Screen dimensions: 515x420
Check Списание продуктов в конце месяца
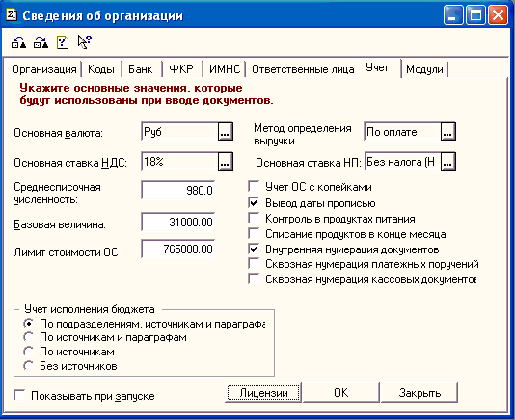coord(254,234)
